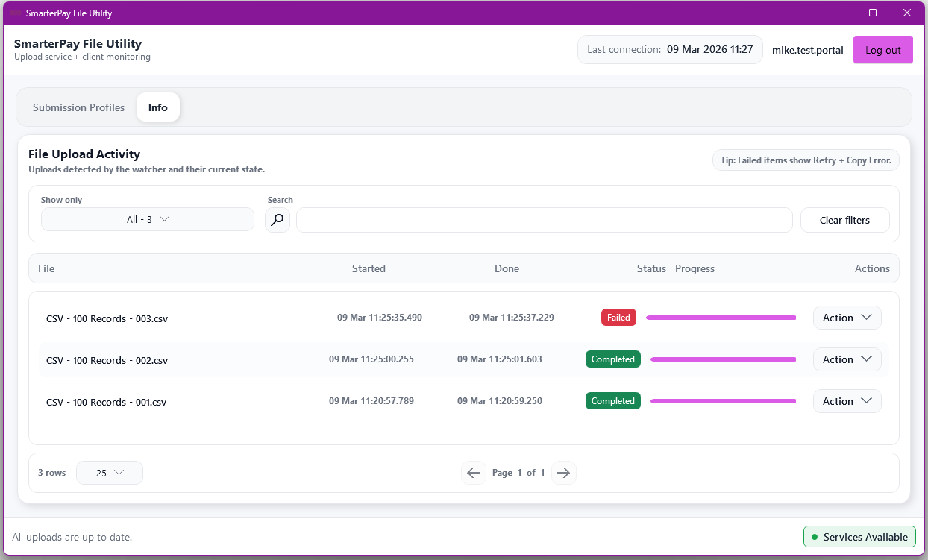Expand Action dropdown for 003.csv
The height and width of the screenshot is (560, 928).
coord(847,318)
